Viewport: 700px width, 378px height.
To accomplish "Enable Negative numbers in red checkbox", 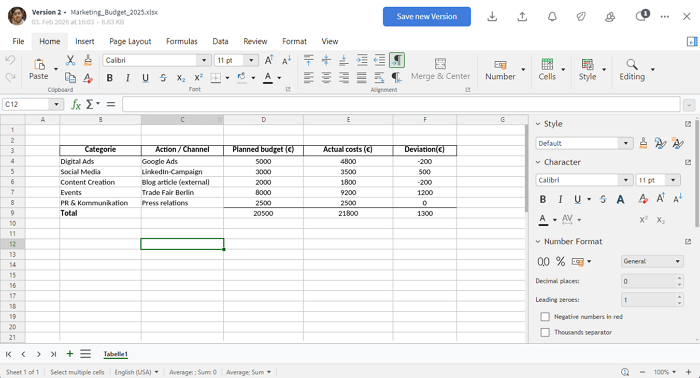I will [545, 316].
